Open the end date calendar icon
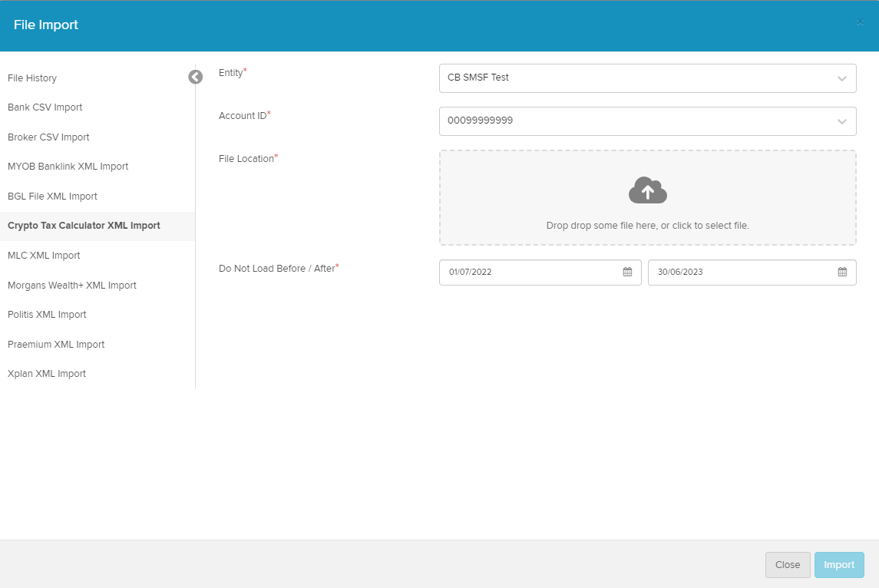 842,272
